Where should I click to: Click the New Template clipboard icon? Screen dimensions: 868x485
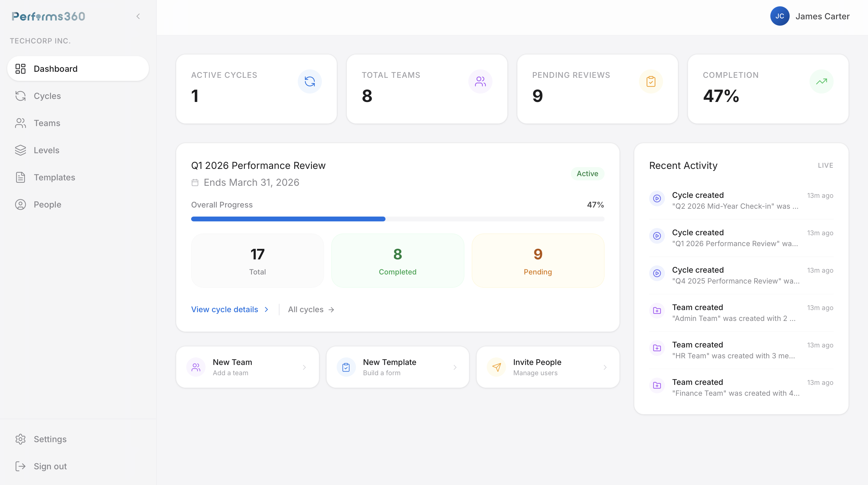point(346,367)
